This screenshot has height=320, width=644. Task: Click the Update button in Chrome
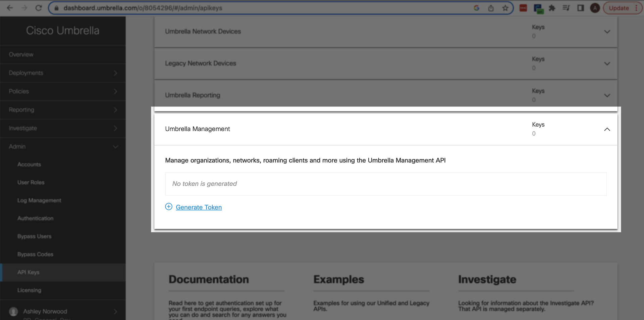point(622,8)
